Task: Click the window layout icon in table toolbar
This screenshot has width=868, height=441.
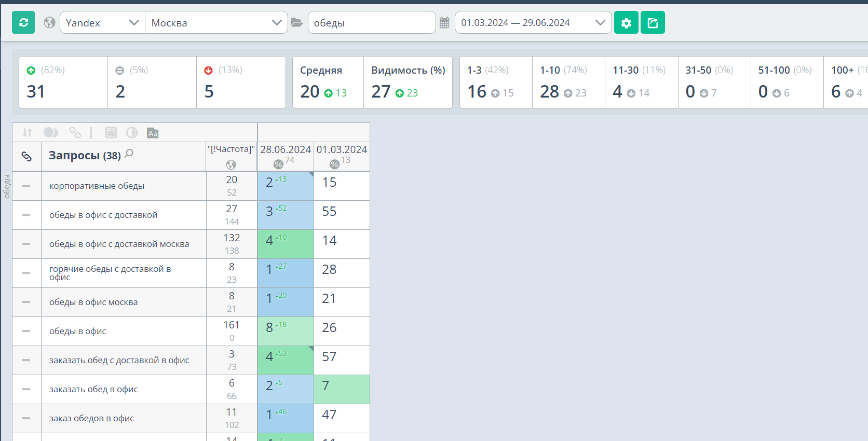Action: tap(111, 132)
